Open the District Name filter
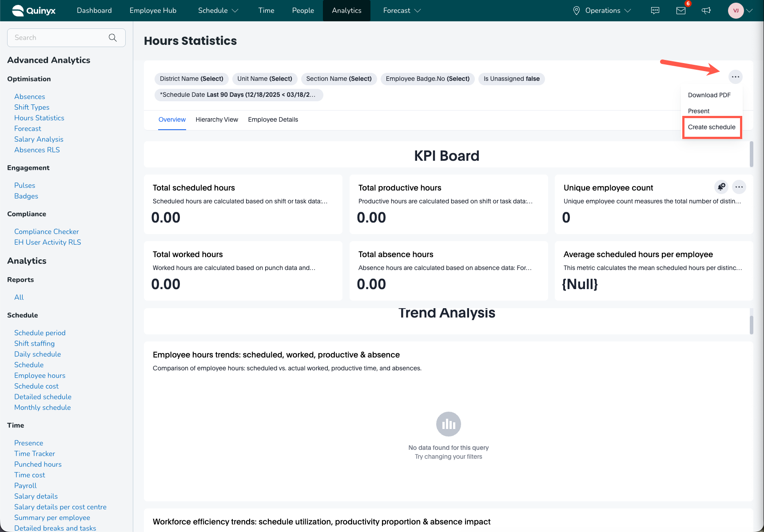 [191, 79]
